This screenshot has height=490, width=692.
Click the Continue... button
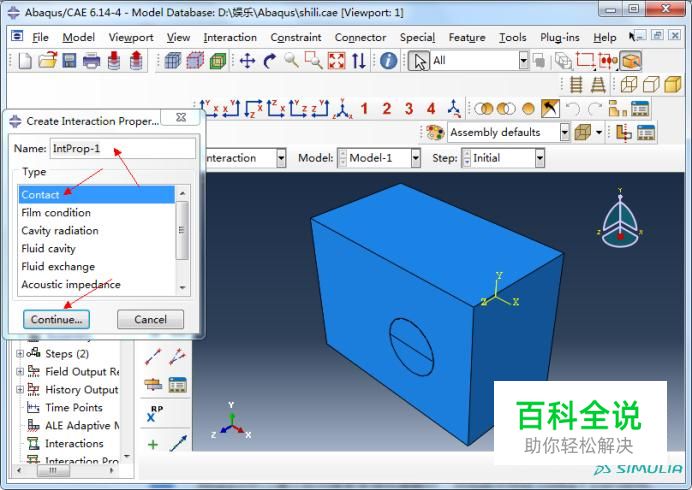pos(56,319)
